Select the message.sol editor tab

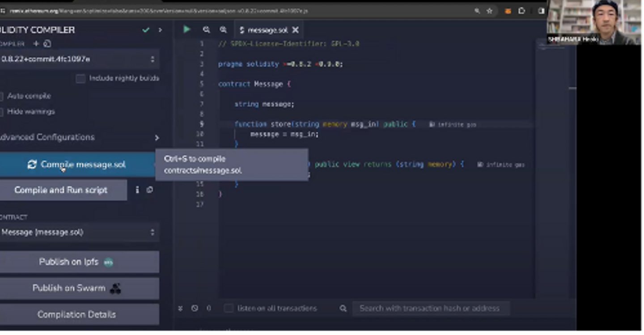click(x=267, y=30)
